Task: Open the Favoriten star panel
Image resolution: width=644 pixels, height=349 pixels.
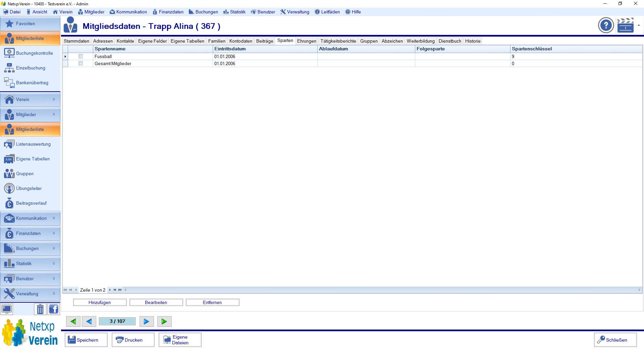Action: [x=30, y=24]
